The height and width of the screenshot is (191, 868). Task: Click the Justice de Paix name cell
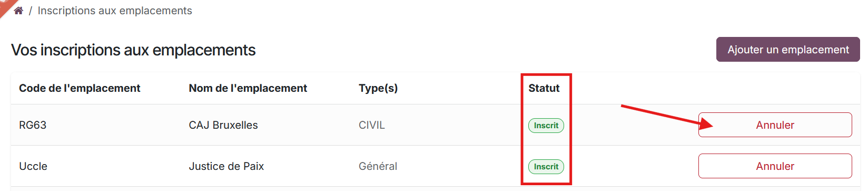point(226,166)
